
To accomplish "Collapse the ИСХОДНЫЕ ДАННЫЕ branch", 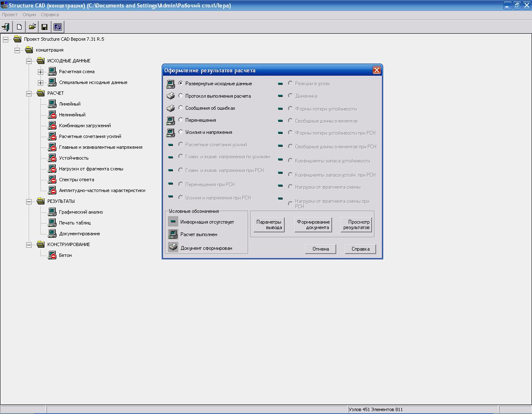I will [x=29, y=61].
